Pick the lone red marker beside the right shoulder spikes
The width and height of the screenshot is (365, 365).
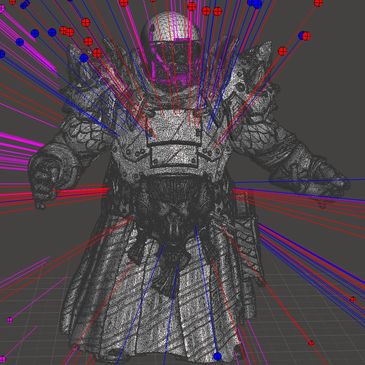pos(282,51)
